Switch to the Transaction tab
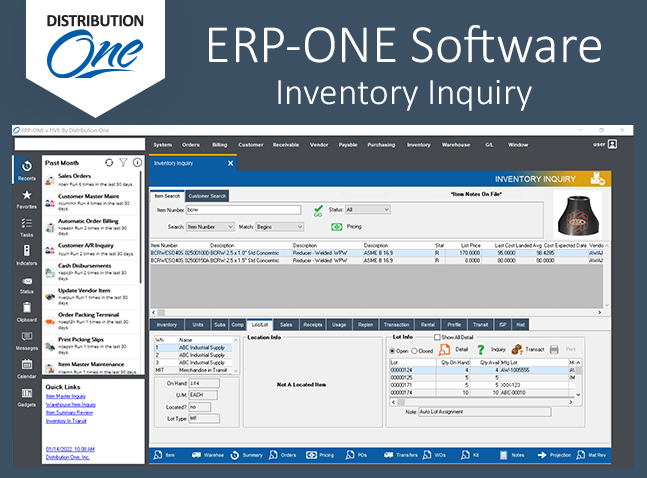The width and height of the screenshot is (647, 478). point(397,325)
